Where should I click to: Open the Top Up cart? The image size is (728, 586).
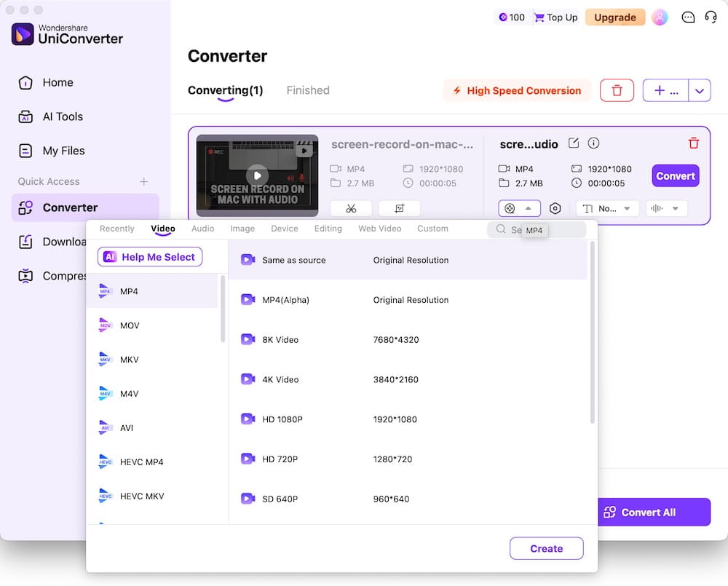[x=555, y=17]
